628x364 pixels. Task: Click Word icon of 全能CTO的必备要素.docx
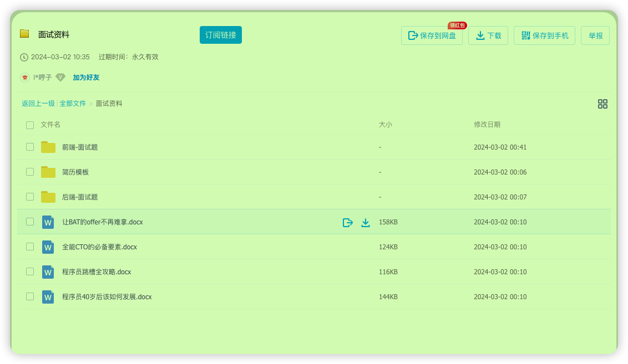point(48,247)
